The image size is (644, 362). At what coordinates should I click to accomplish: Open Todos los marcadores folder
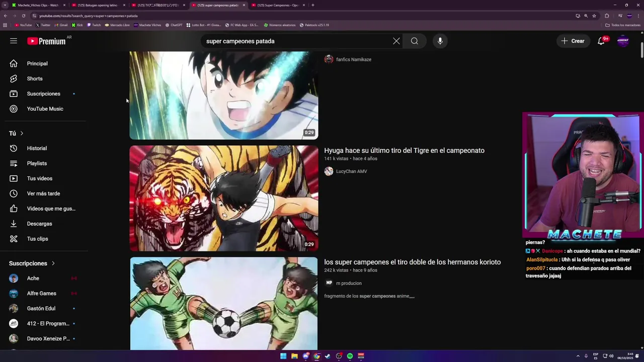pos(623,25)
